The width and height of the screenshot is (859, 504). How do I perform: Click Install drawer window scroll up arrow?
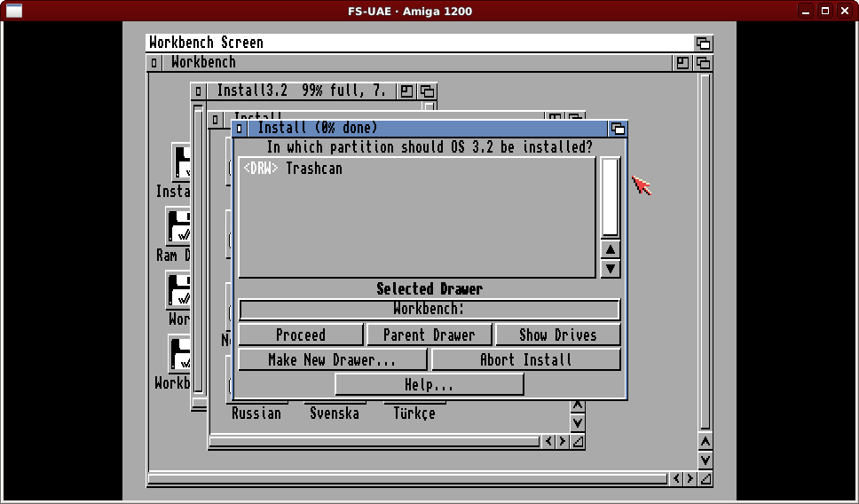coord(578,406)
